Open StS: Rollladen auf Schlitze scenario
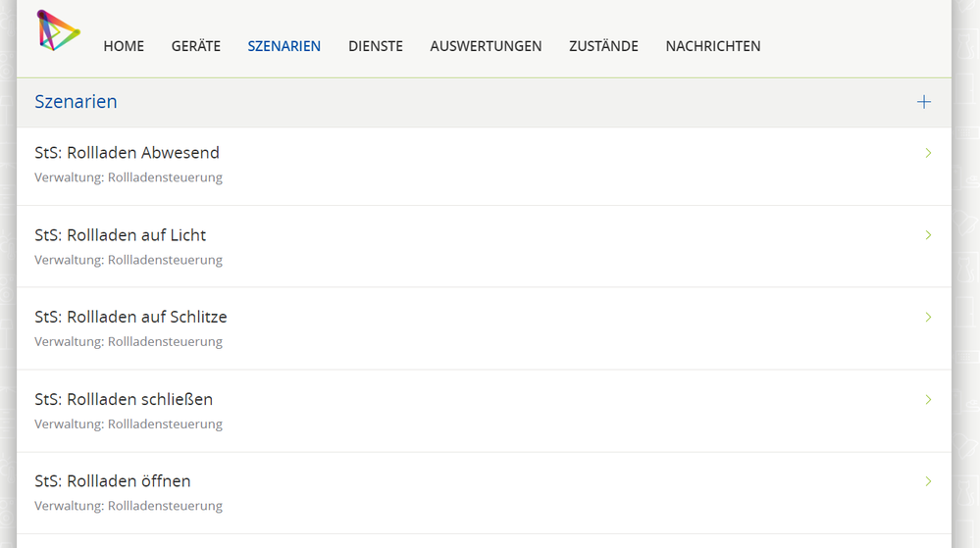 point(130,318)
